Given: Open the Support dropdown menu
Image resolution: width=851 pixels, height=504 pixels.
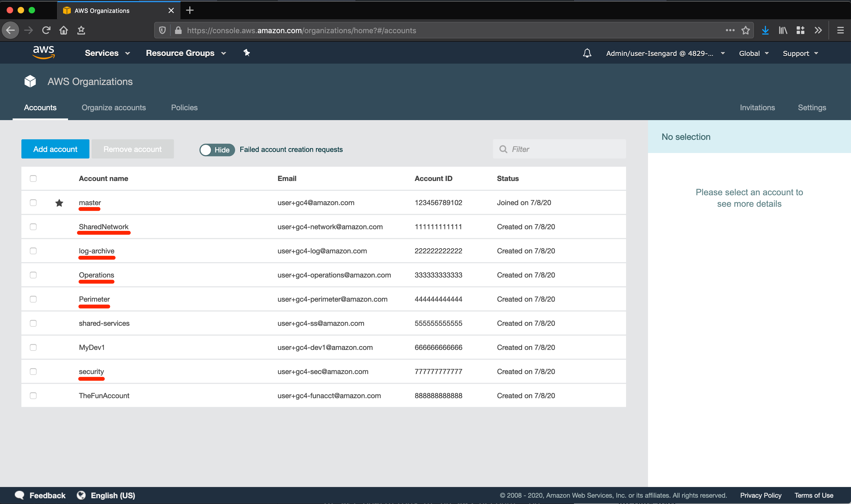Looking at the screenshot, I should pos(800,53).
